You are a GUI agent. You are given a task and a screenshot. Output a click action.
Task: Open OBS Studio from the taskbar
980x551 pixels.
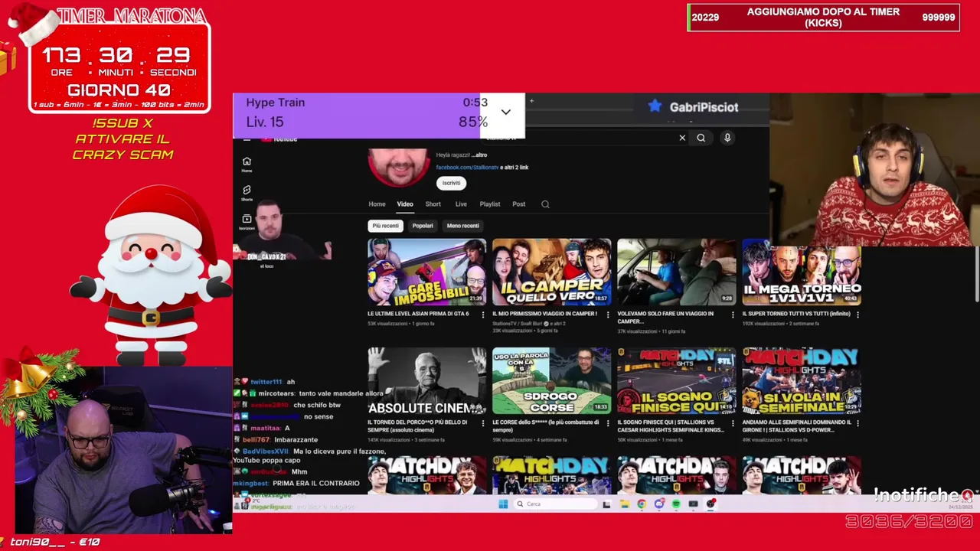(710, 504)
